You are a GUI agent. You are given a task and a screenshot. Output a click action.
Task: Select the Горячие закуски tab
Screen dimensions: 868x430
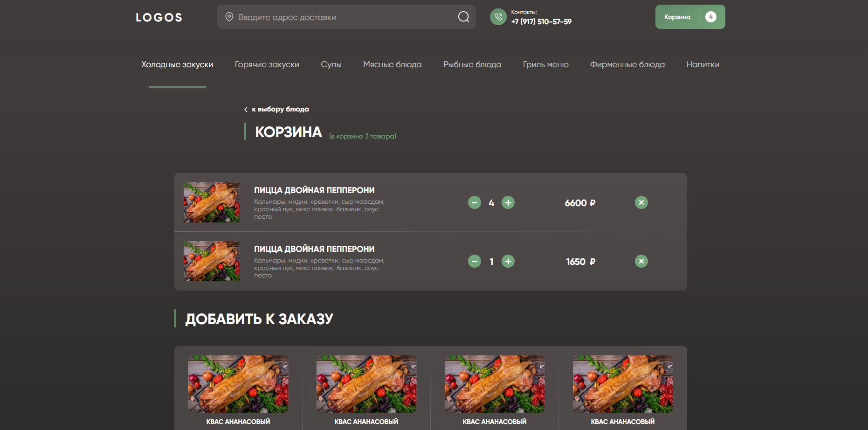(267, 64)
